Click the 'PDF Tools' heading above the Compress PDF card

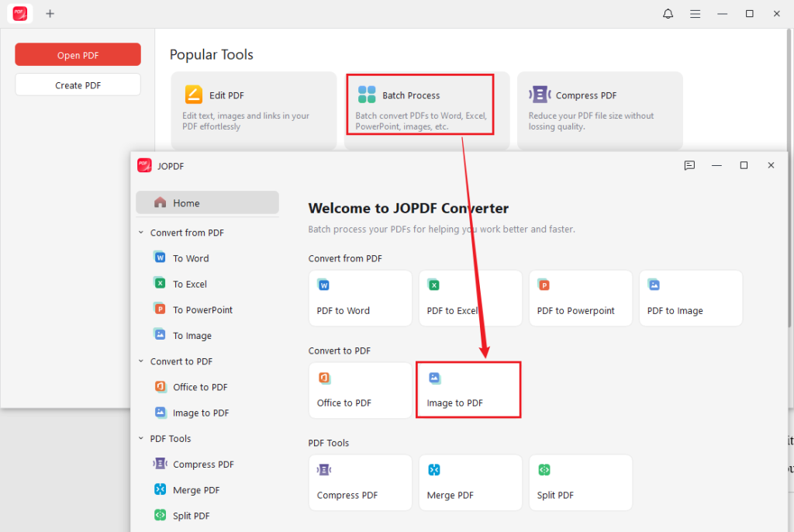click(x=329, y=443)
